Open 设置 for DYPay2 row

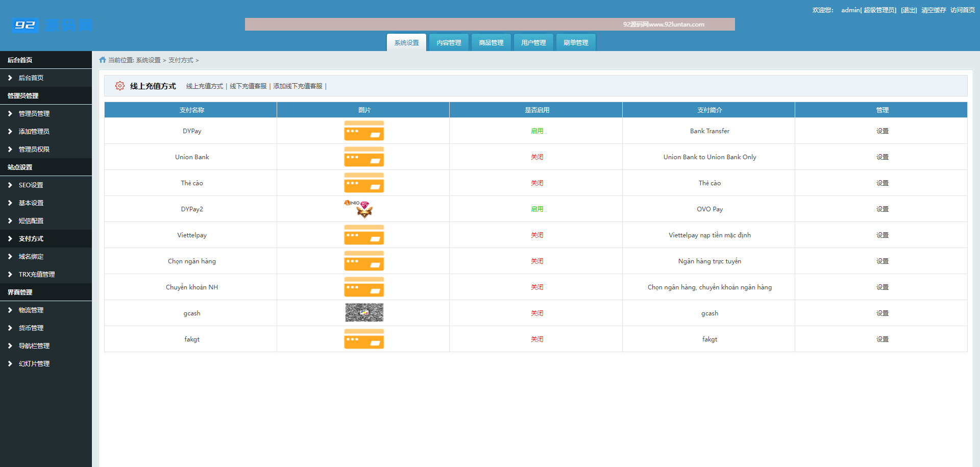pos(882,209)
